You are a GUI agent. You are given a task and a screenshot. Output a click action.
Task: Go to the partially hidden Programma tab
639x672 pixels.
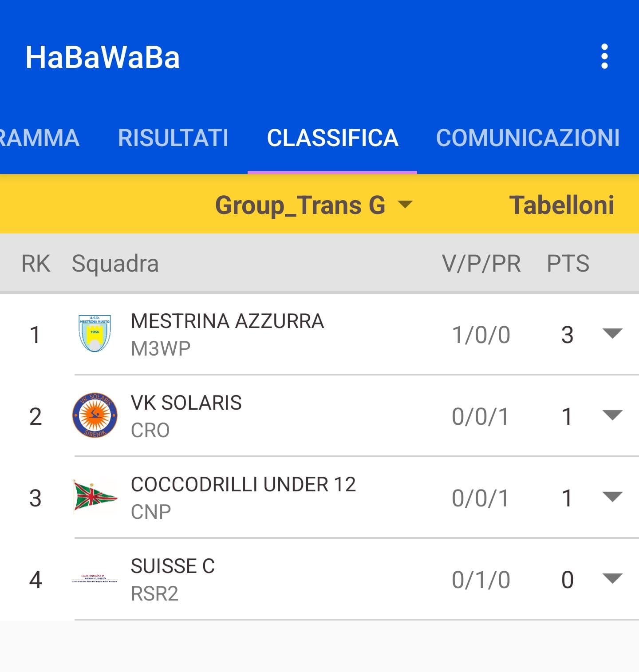[39, 138]
